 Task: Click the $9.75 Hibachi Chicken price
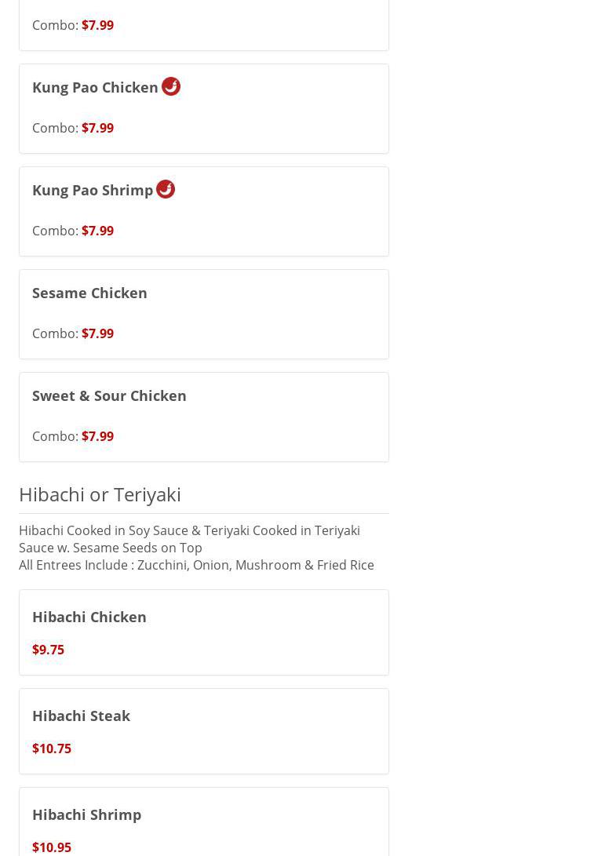tap(48, 650)
